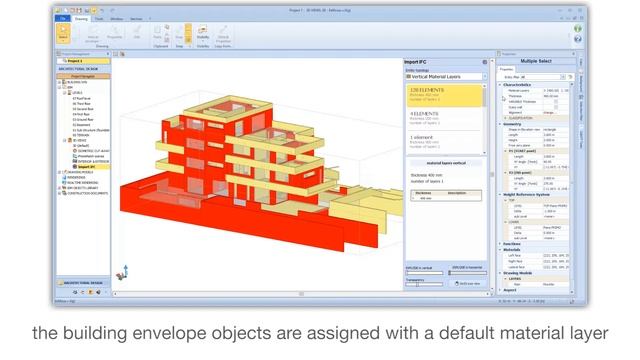Screen dimensions: 640x360
Task: Toggle the checkbox under Variable Thickness
Action: click(556, 107)
